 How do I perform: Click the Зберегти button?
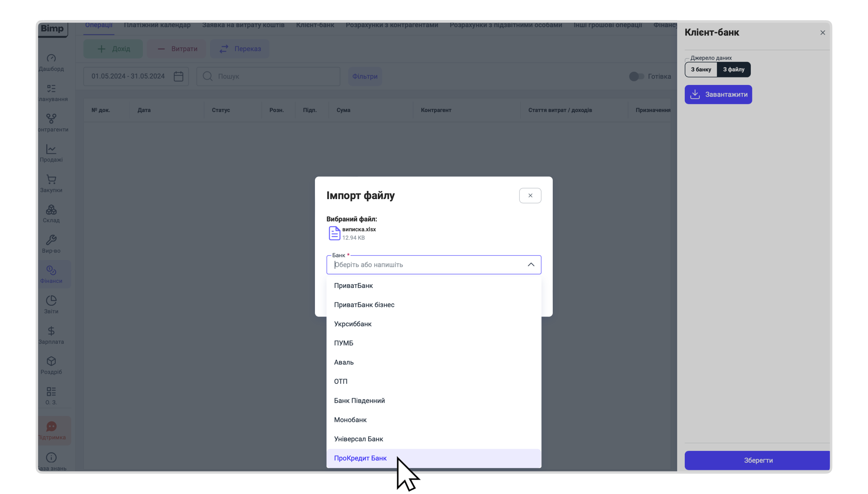point(757,460)
